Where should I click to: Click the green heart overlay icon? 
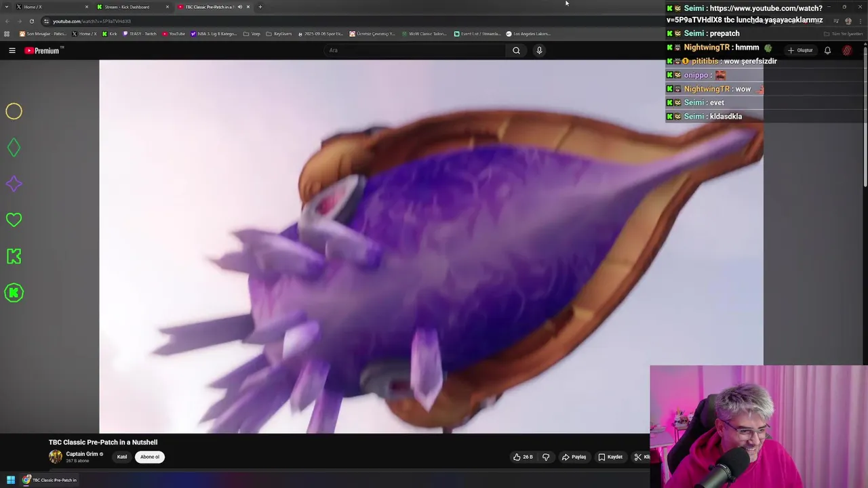coord(14,220)
